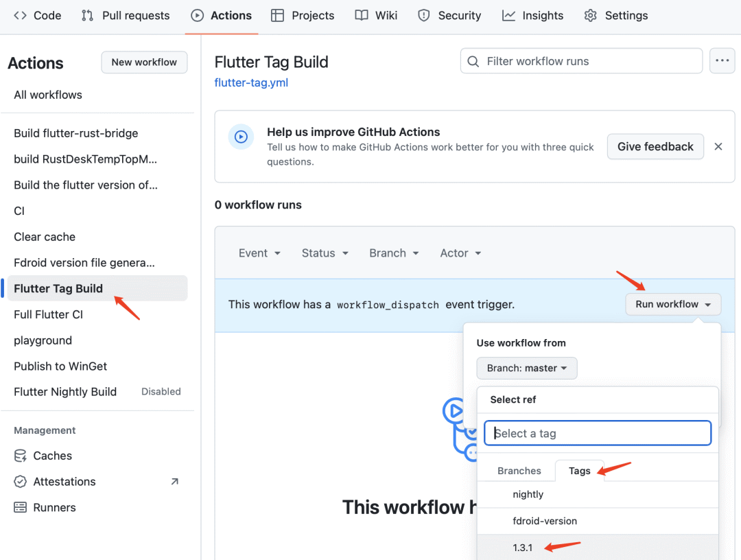Select Flutter Tag Build workflow
This screenshot has width=741, height=560.
coord(97,288)
